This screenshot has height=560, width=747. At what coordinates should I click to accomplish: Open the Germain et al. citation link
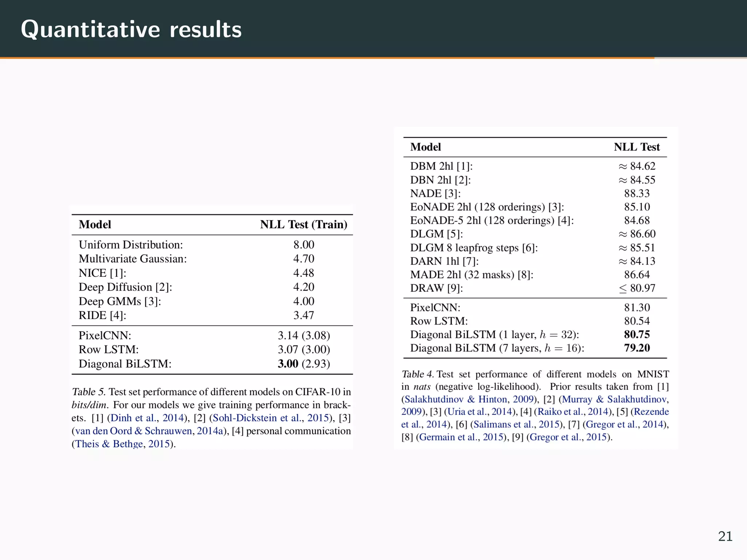461,437
